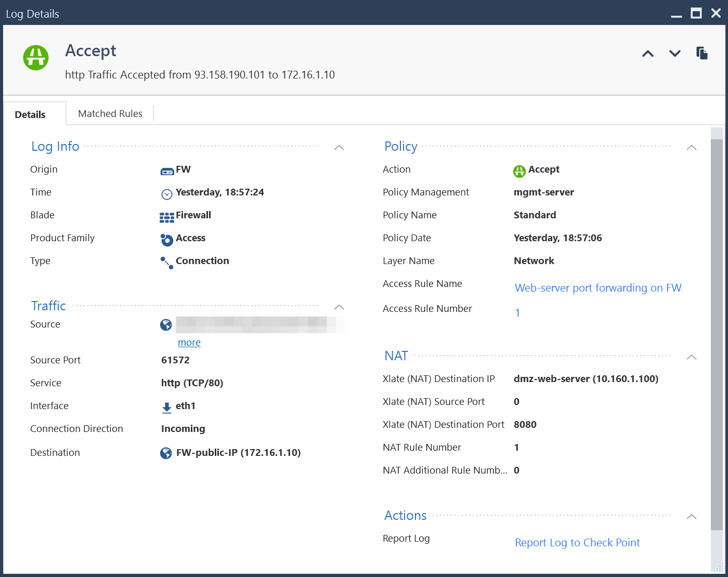Click the vertical scrollbar thumb
728x577 pixels.
pos(717,335)
